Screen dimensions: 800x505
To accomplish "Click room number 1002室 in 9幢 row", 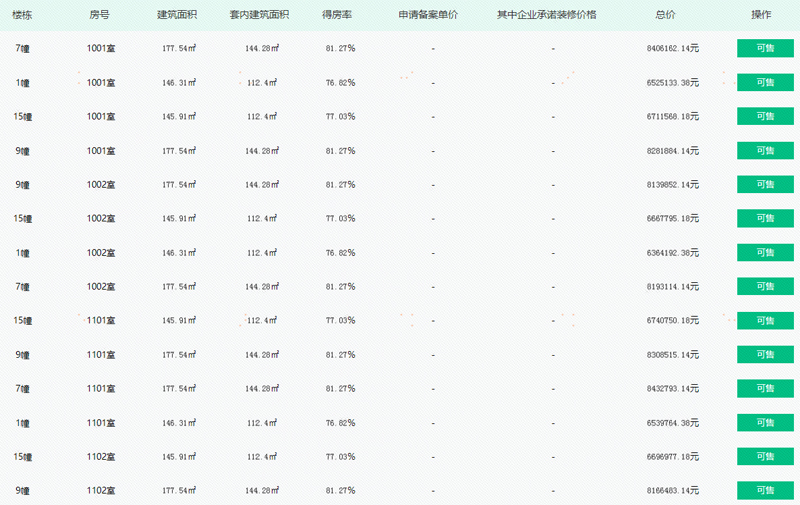I will (x=101, y=185).
